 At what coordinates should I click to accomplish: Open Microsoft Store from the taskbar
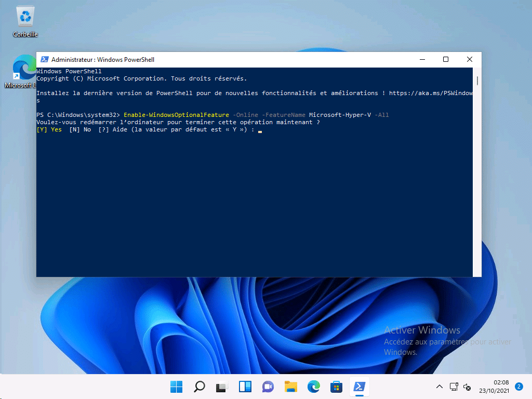[336, 387]
